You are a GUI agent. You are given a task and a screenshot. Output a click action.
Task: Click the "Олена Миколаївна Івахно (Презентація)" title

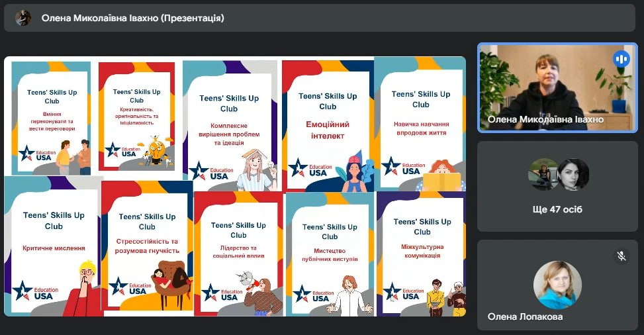pos(132,18)
